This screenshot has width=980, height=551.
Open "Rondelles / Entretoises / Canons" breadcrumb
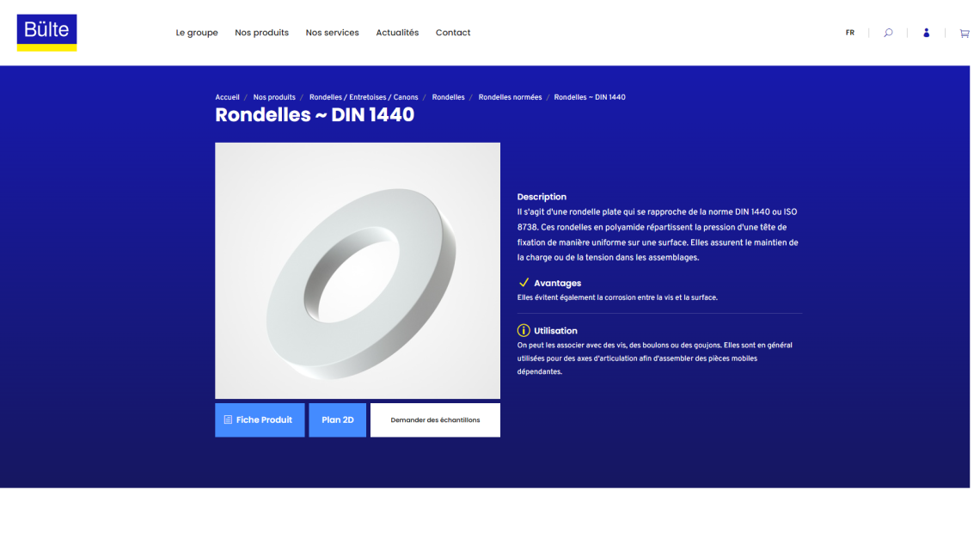click(364, 97)
